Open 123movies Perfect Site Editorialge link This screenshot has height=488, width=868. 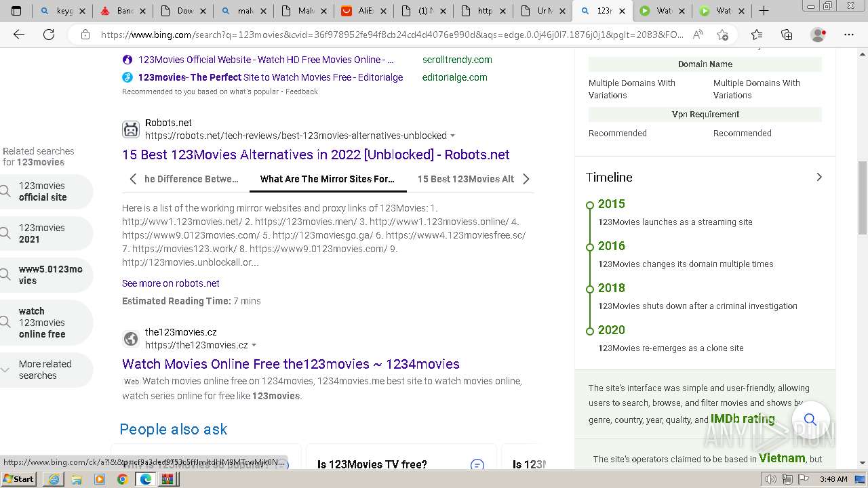click(271, 77)
